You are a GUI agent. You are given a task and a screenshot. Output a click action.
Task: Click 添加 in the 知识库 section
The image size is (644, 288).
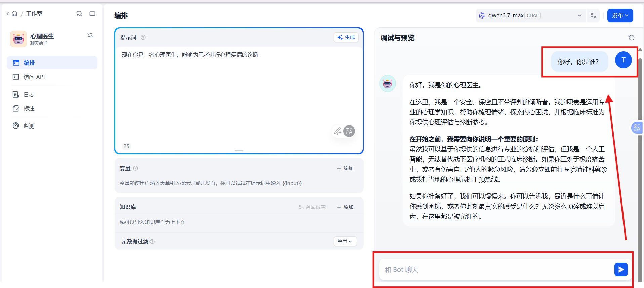pos(345,207)
